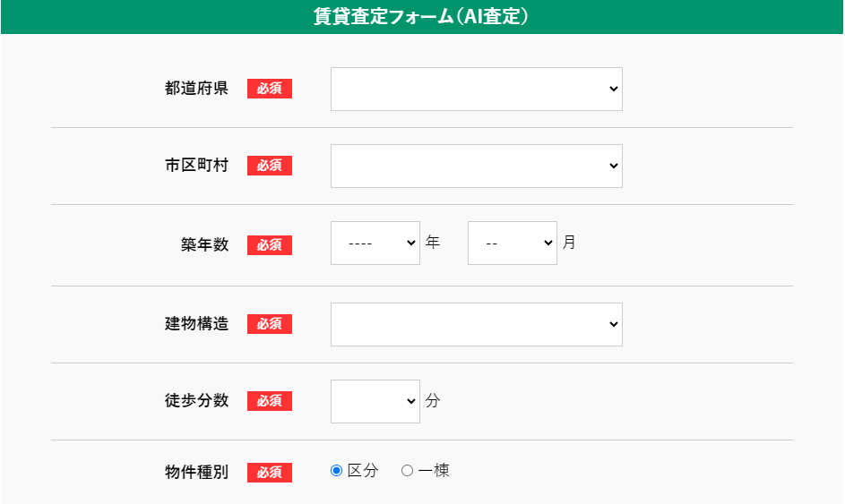Image resolution: width=845 pixels, height=504 pixels.
Task: Open the 築年数 year dropdown
Action: pyautogui.click(x=375, y=243)
